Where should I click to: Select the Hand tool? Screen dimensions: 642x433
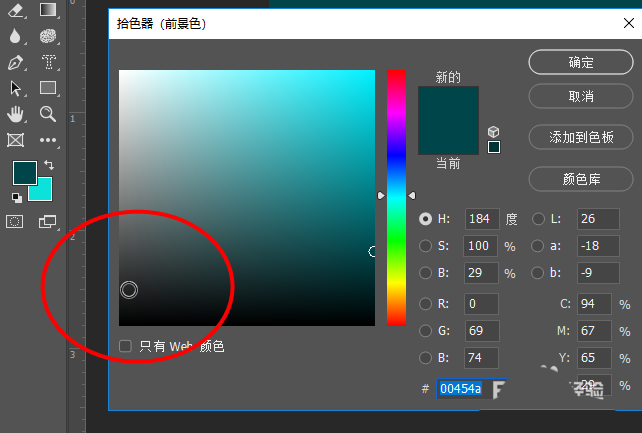[16, 114]
